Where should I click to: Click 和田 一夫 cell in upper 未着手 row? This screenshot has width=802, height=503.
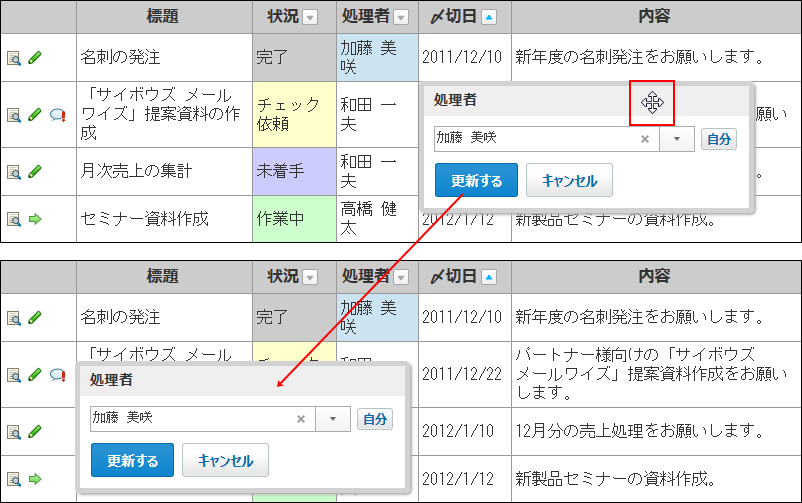[x=377, y=171]
